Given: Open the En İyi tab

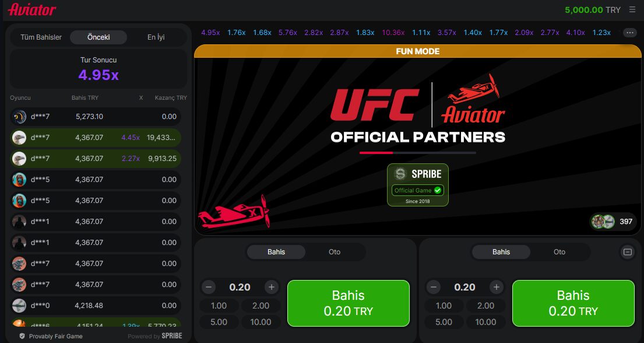Looking at the screenshot, I should tap(156, 37).
